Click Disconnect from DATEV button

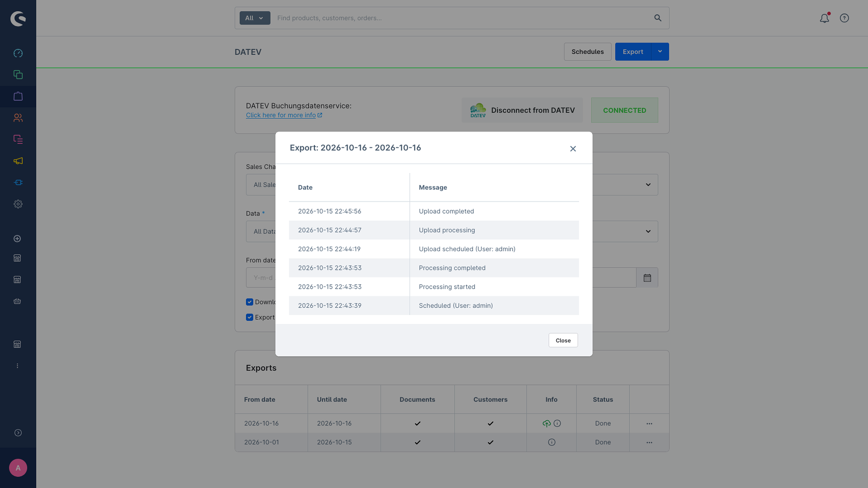(522, 110)
